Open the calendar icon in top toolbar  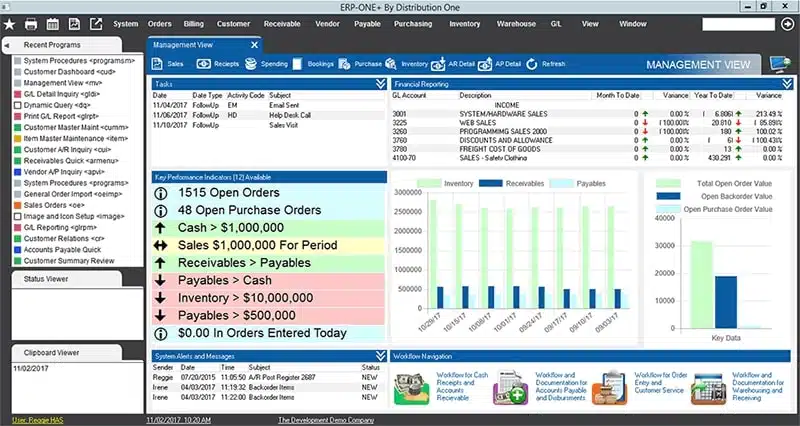53,24
